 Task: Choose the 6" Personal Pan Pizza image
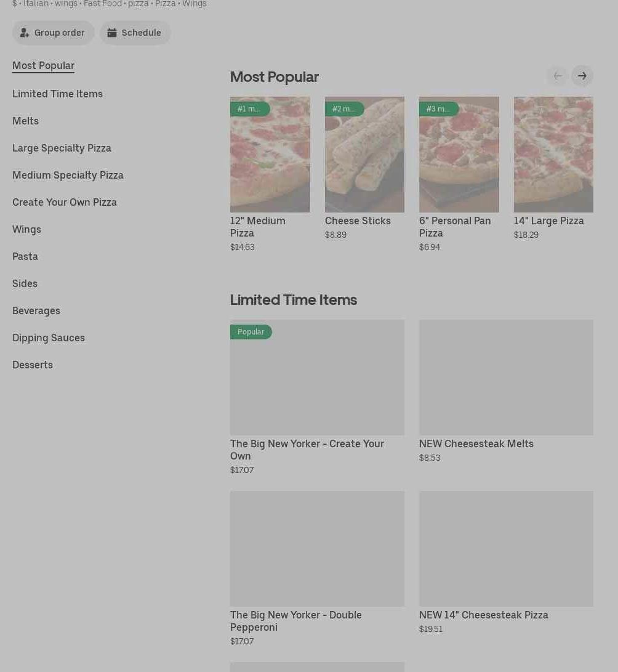click(459, 155)
